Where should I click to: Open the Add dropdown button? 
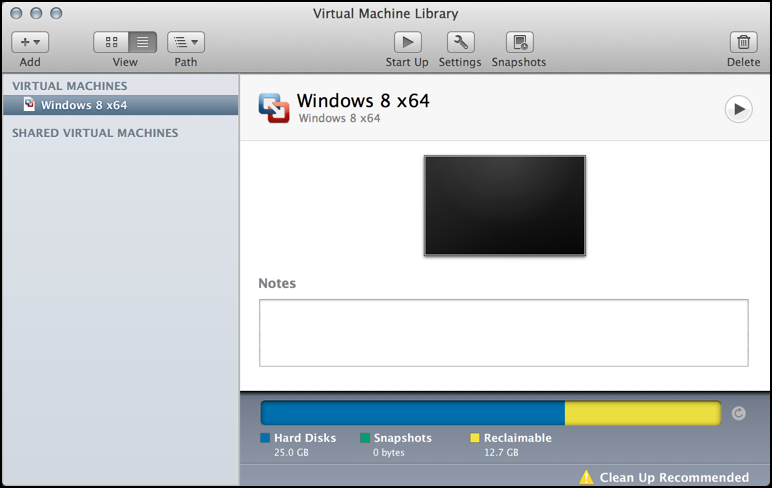30,42
